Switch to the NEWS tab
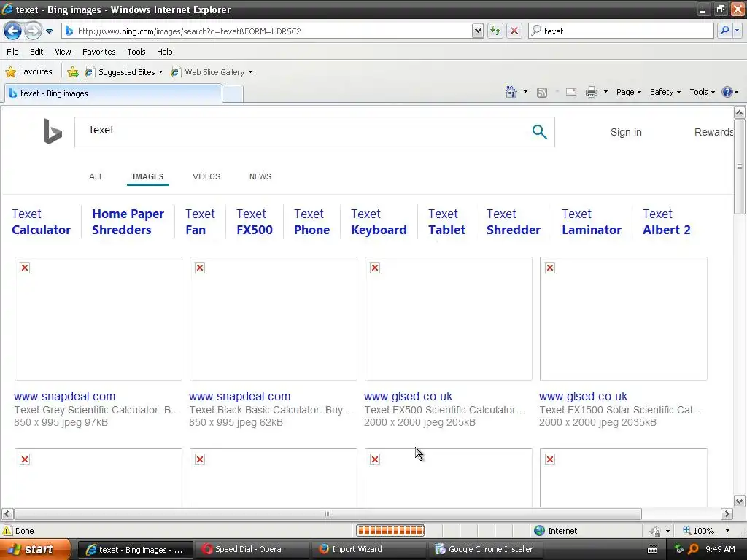Viewport: 747px width, 560px height. (260, 176)
